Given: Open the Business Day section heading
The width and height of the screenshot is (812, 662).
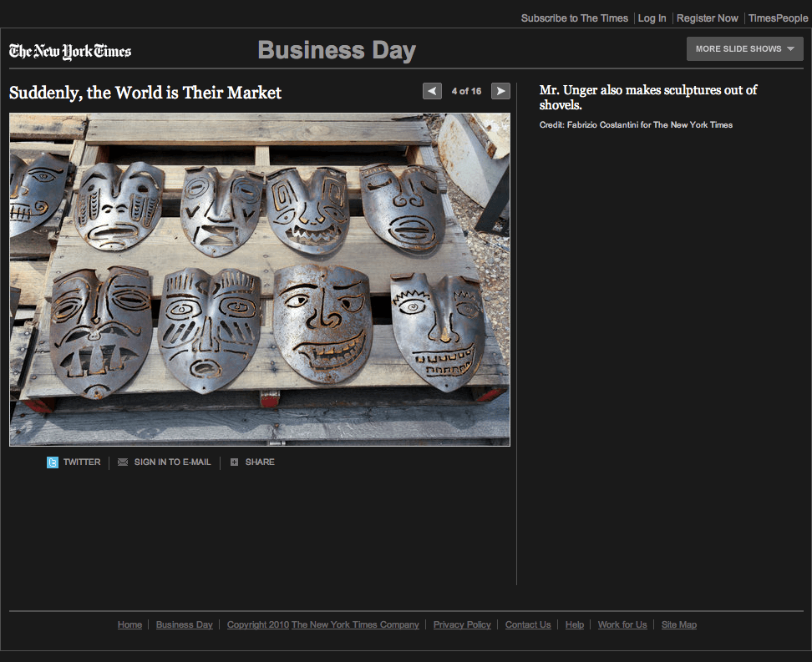Looking at the screenshot, I should (337, 50).
